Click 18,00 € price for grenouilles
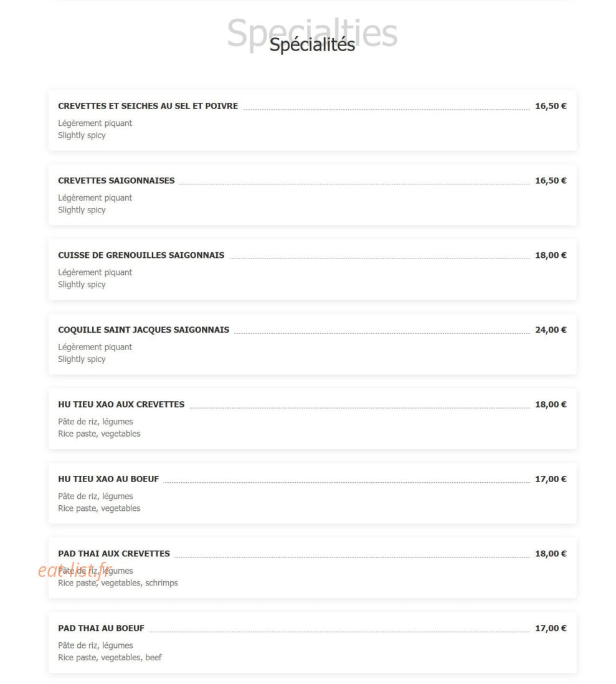 (551, 255)
